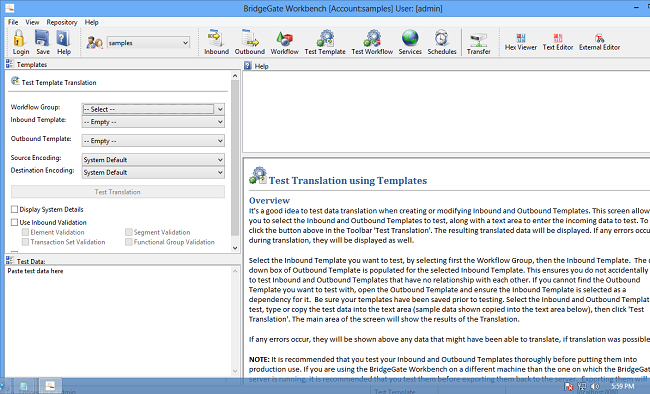Image resolution: width=650 pixels, height=394 pixels.
Task: Toggle Element Validation checkbox
Action: pos(25,232)
